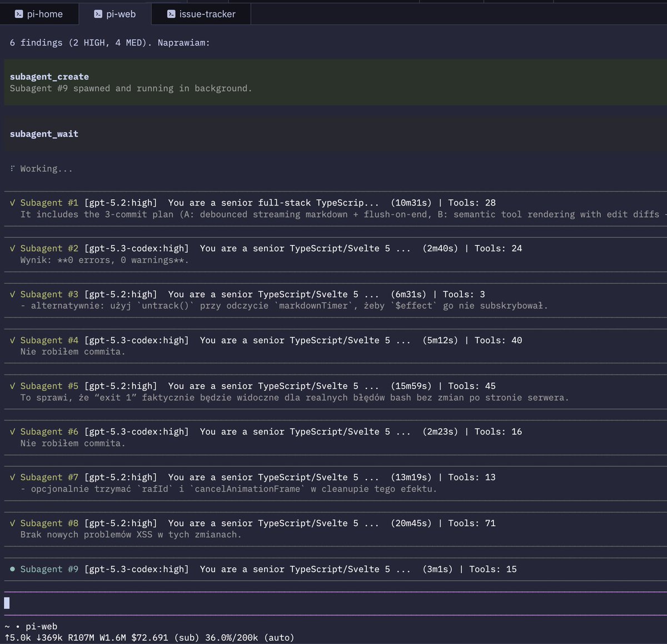Viewport: 667px width, 644px height.
Task: Click the 'untrack()' suggestion line under Subagent #3
Action: point(284,306)
